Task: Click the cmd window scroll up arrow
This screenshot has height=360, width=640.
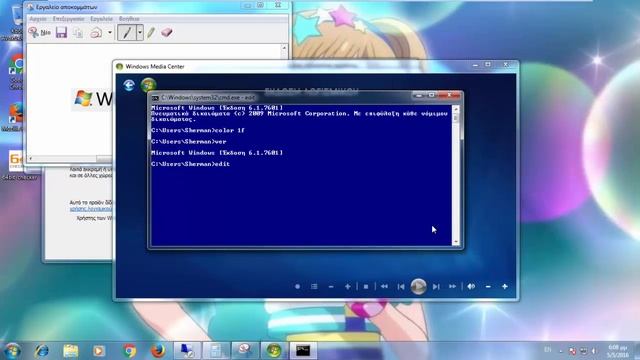Action: (x=456, y=109)
